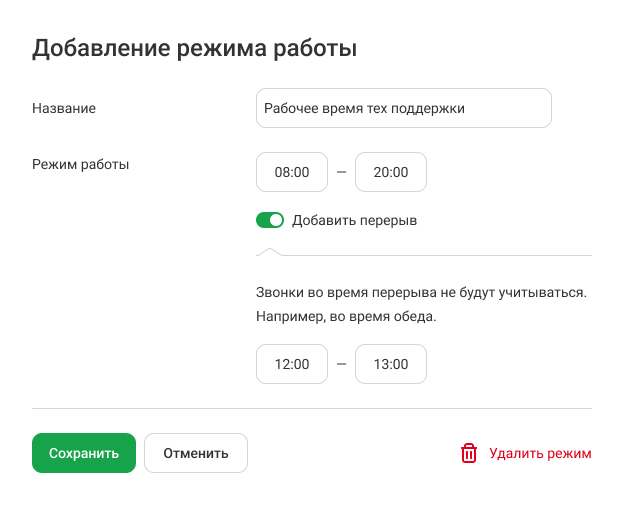Click the Удалить режим link text
624x505 pixels.
coord(540,453)
